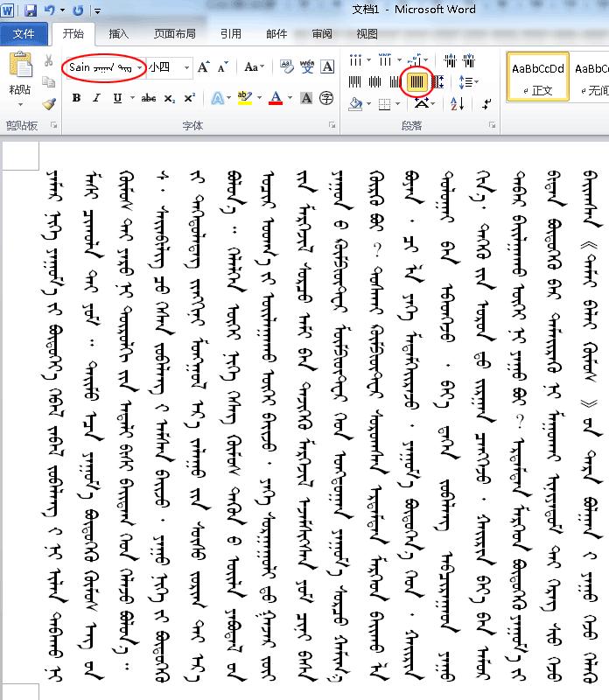Open the font name dropdown showing Sain
This screenshot has height=700, width=609.
140,67
